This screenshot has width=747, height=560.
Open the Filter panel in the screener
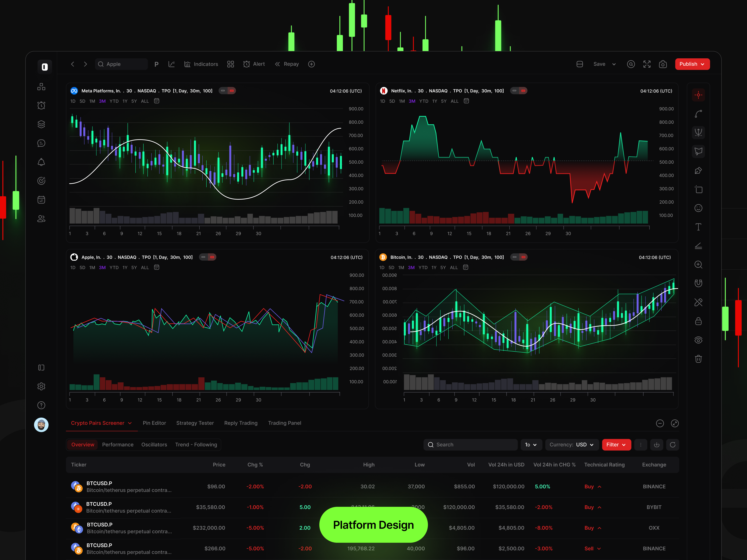616,444
